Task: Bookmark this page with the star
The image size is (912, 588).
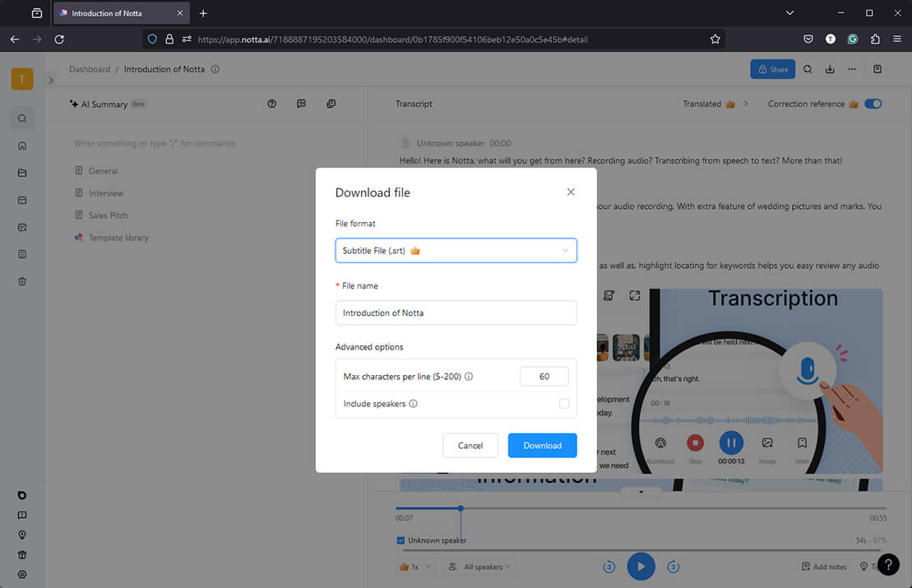Action: pos(715,39)
